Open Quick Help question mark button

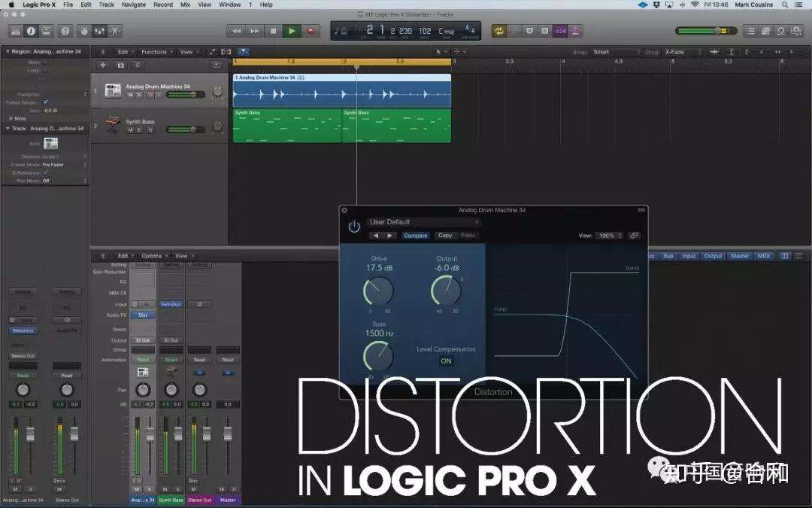coord(65,31)
